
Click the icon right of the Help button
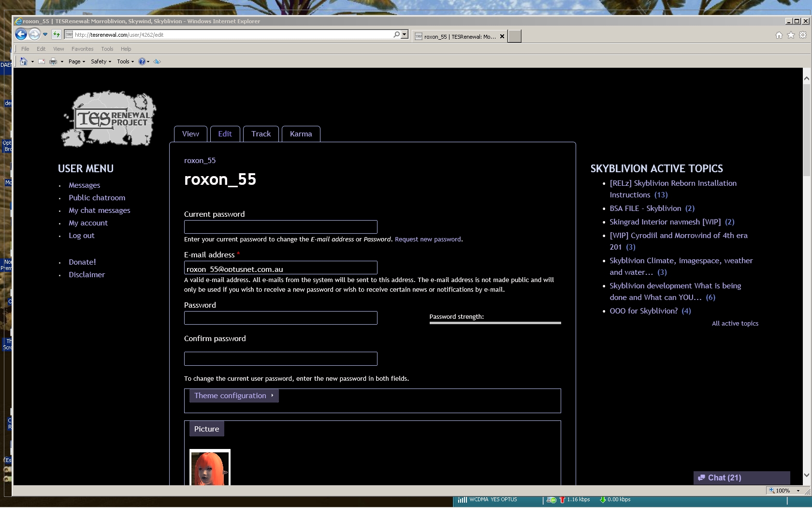157,61
